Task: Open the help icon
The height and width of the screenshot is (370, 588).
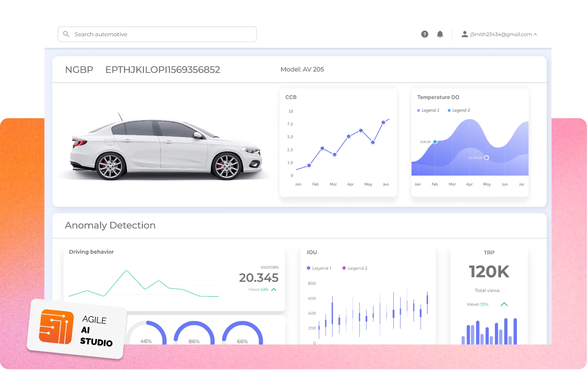Action: [x=425, y=34]
